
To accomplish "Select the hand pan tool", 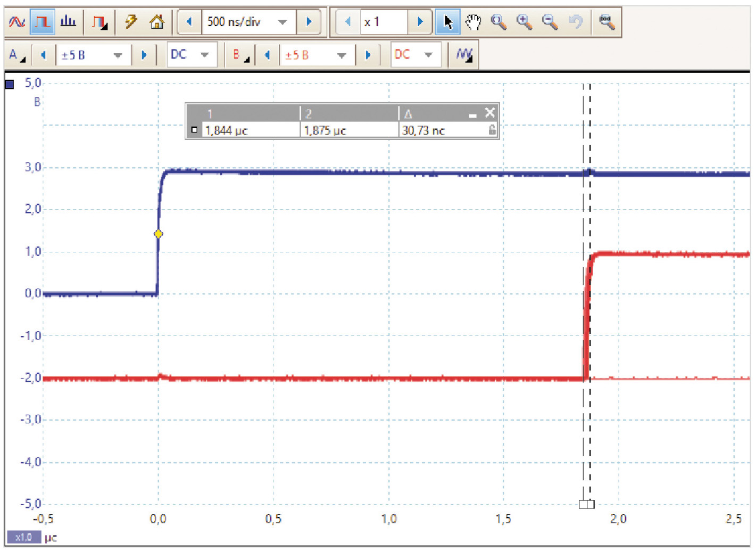I will click(473, 22).
